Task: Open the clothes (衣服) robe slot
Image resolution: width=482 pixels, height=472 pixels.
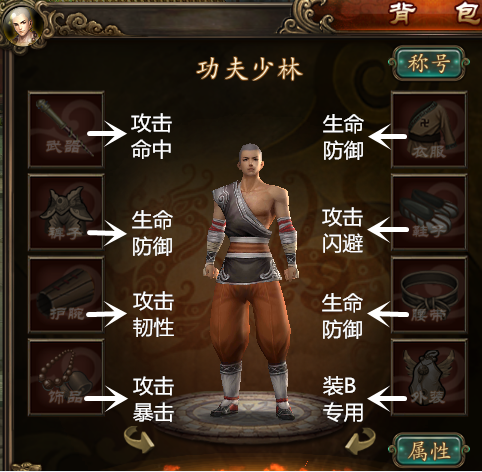Action: pyautogui.click(x=429, y=130)
